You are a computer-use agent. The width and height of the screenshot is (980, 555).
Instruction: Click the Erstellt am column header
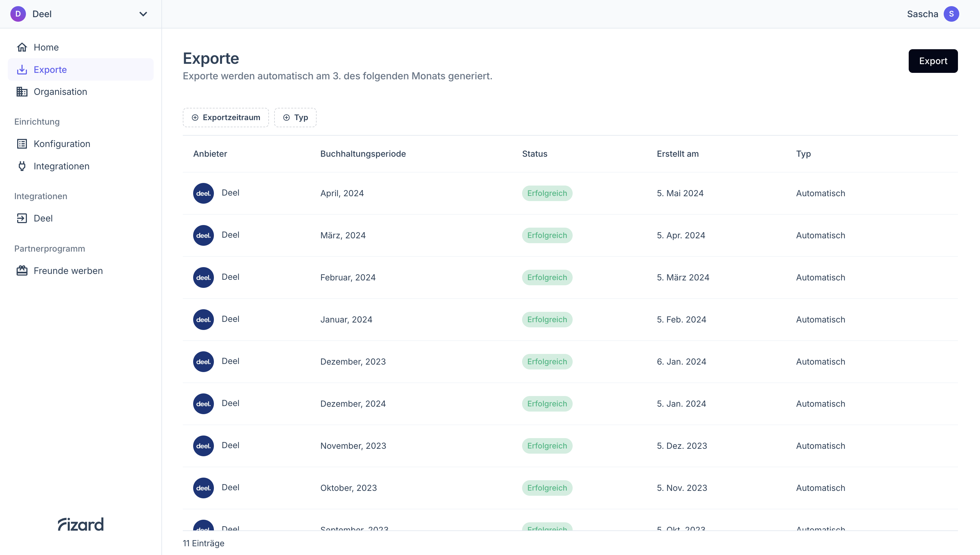[678, 153]
